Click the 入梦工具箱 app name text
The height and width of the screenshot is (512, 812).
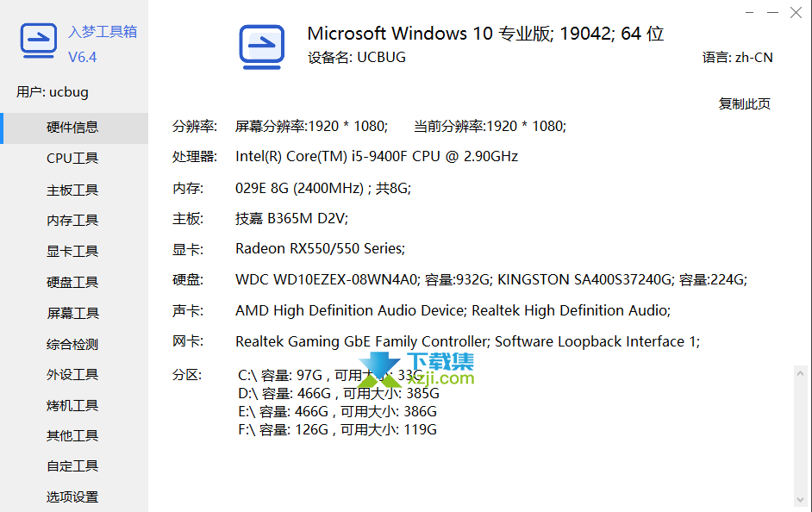pyautogui.click(x=103, y=32)
